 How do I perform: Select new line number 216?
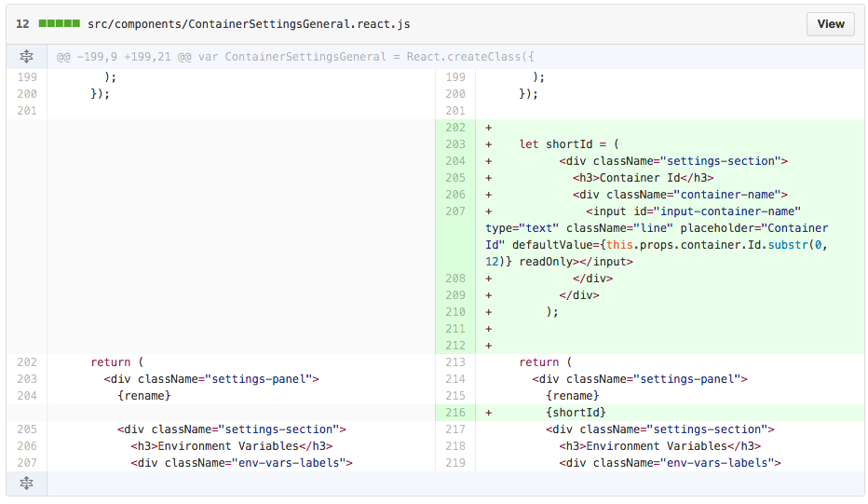(x=454, y=413)
